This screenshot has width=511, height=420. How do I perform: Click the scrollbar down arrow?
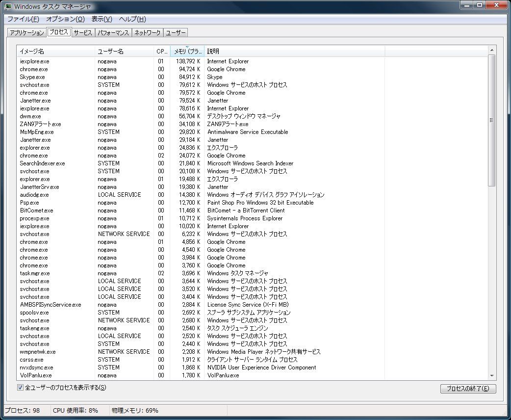point(492,376)
